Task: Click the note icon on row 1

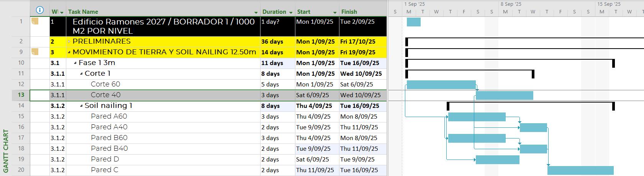Action: point(35,21)
